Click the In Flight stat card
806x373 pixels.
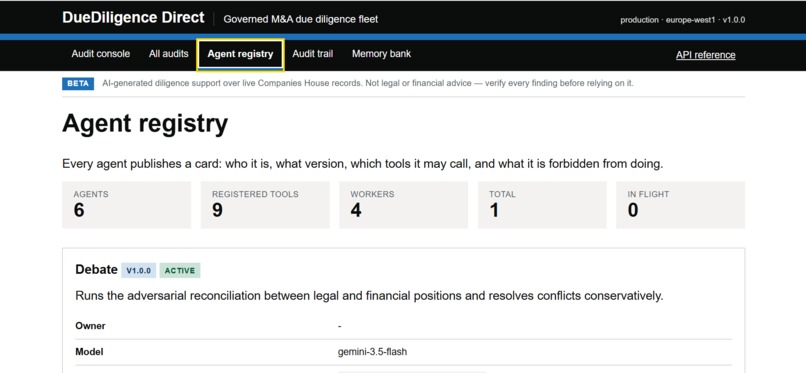point(681,204)
